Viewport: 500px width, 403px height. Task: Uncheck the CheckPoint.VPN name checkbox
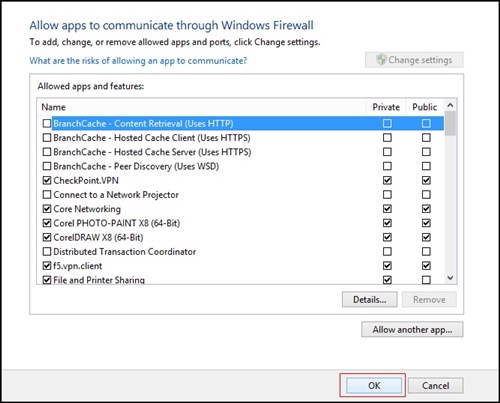[x=47, y=180]
